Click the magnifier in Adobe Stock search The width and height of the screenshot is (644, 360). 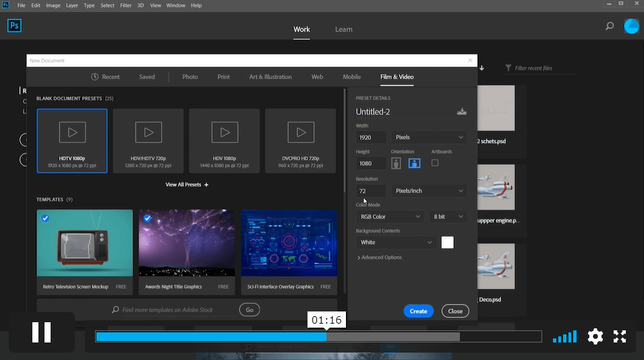coord(115,309)
